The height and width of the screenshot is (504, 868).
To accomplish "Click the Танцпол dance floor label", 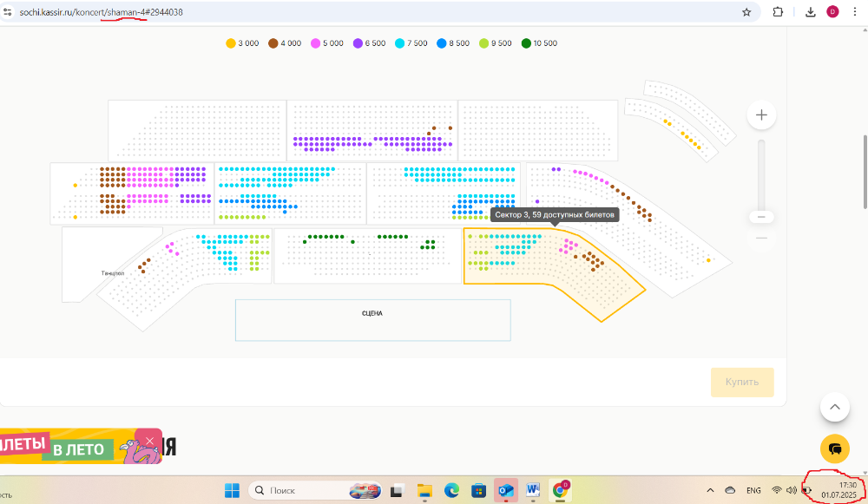I will coord(112,273).
